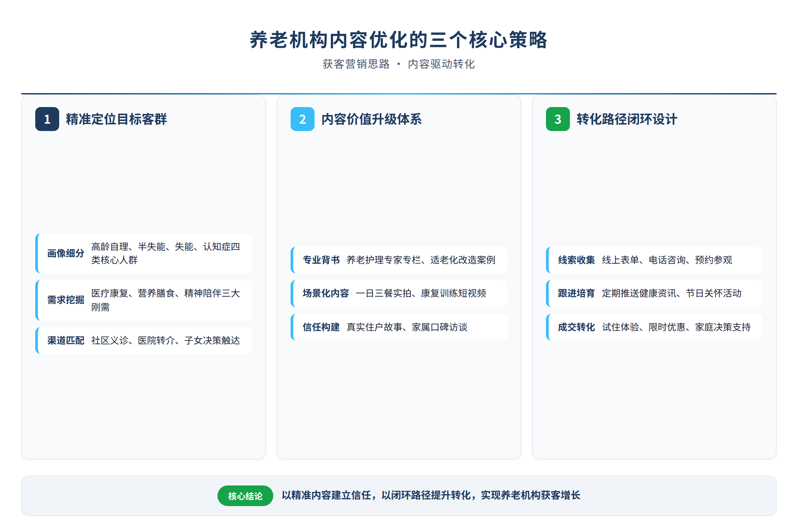This screenshot has width=798, height=532.
Task: Click the text 医疗康复、营养膳食、精神陪伴三大刚需
Action: (166, 300)
